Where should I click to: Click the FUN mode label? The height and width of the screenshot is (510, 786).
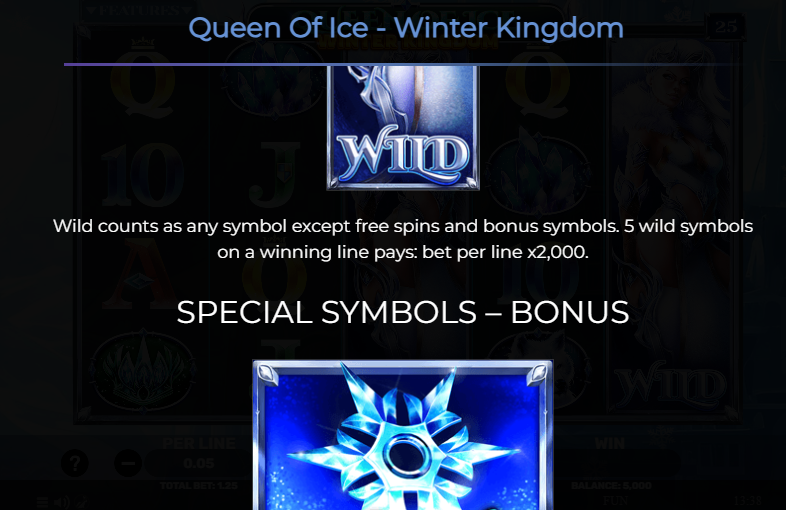coord(616,501)
